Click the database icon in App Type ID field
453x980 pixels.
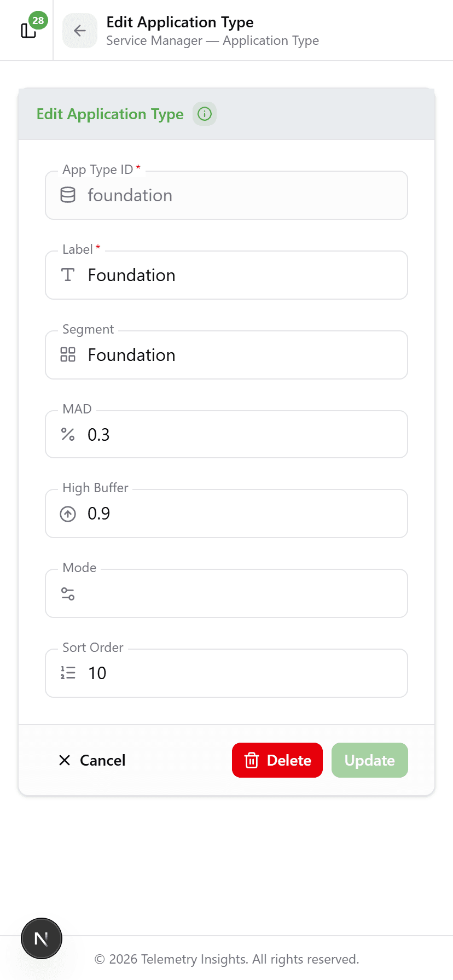pos(67,195)
